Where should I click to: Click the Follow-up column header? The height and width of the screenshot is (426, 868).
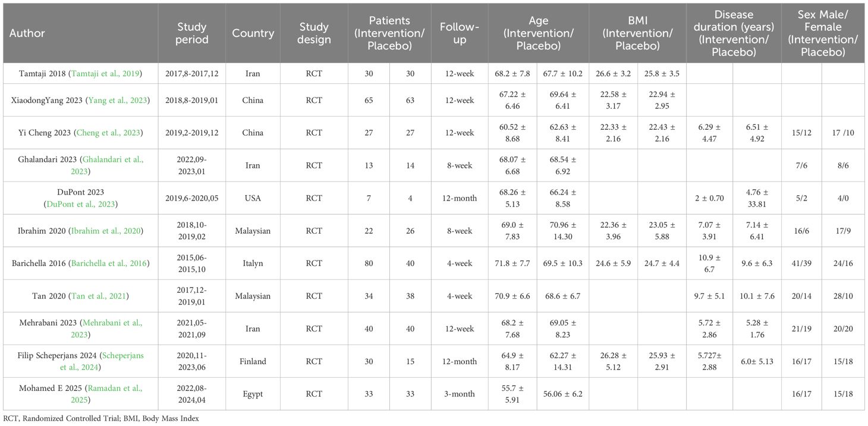click(x=459, y=33)
